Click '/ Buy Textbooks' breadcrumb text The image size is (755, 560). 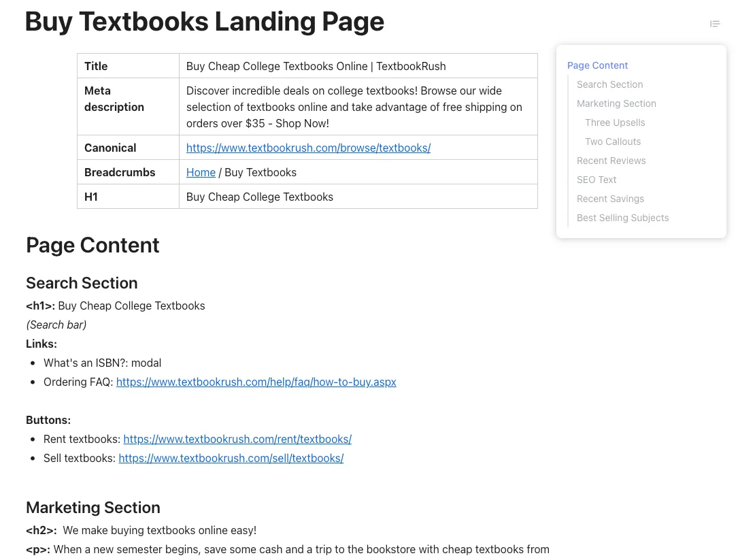258,172
